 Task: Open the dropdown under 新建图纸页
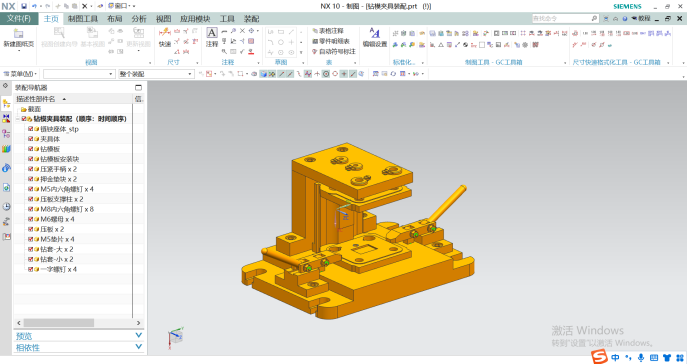tap(18, 51)
